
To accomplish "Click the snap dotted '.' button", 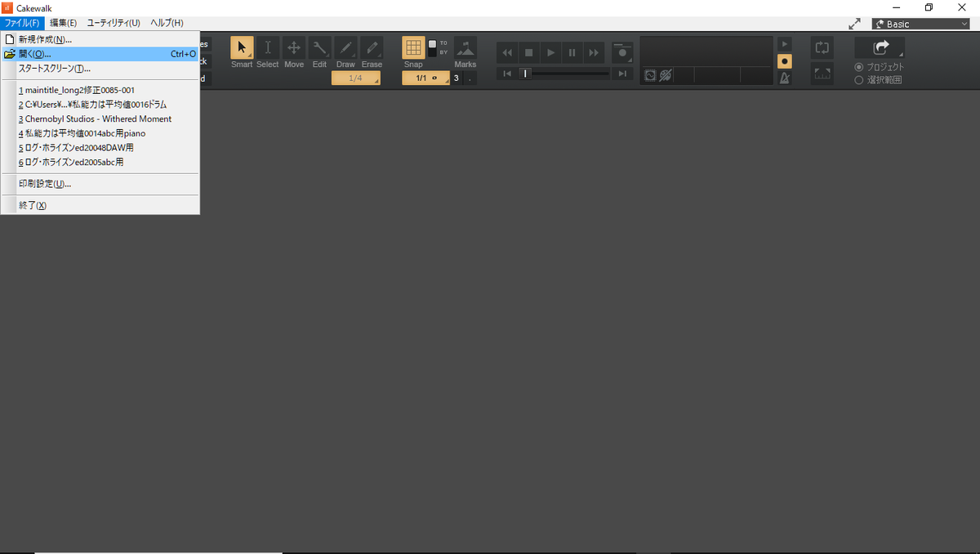I will coord(470,78).
